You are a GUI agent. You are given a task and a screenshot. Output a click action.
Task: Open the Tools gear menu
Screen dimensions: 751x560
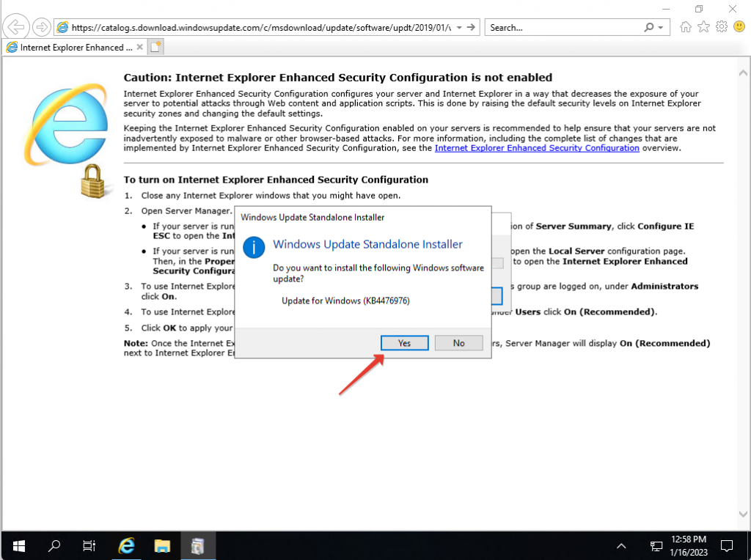721,26
